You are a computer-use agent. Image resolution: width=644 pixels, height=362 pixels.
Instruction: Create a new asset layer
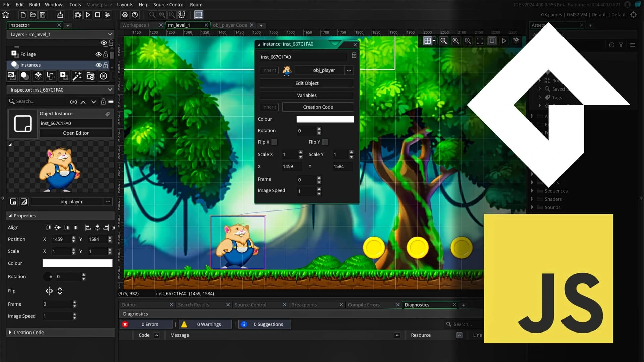coord(64,76)
